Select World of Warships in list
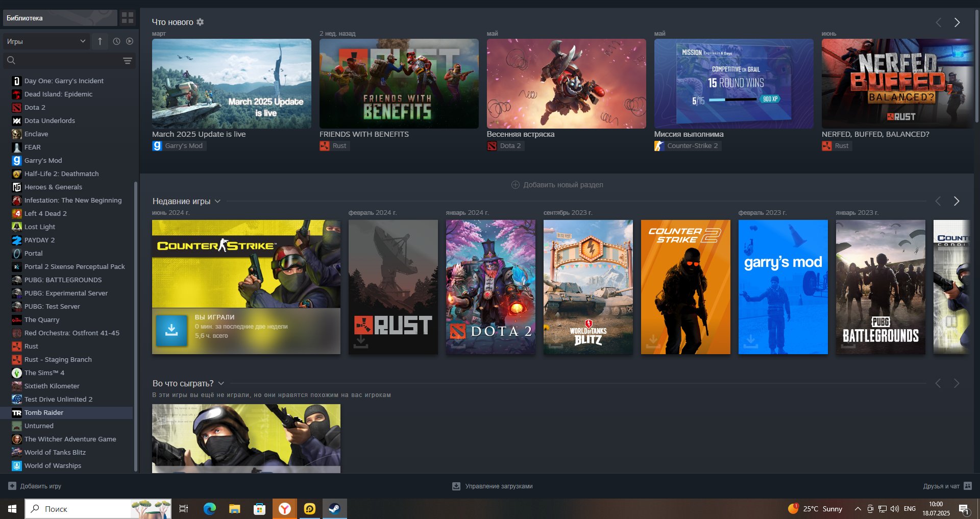Image resolution: width=980 pixels, height=519 pixels. click(x=67, y=465)
